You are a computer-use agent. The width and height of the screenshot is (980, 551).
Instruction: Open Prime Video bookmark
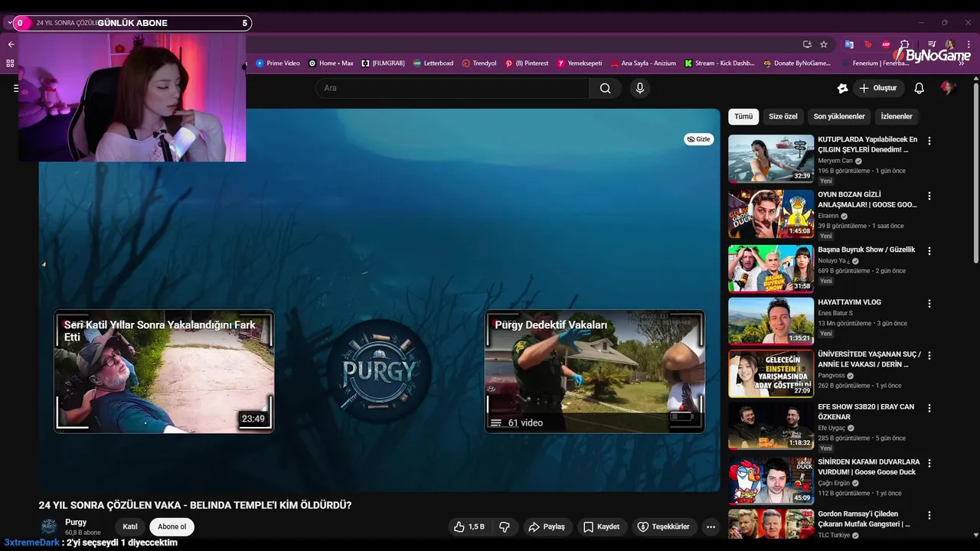[x=278, y=64]
